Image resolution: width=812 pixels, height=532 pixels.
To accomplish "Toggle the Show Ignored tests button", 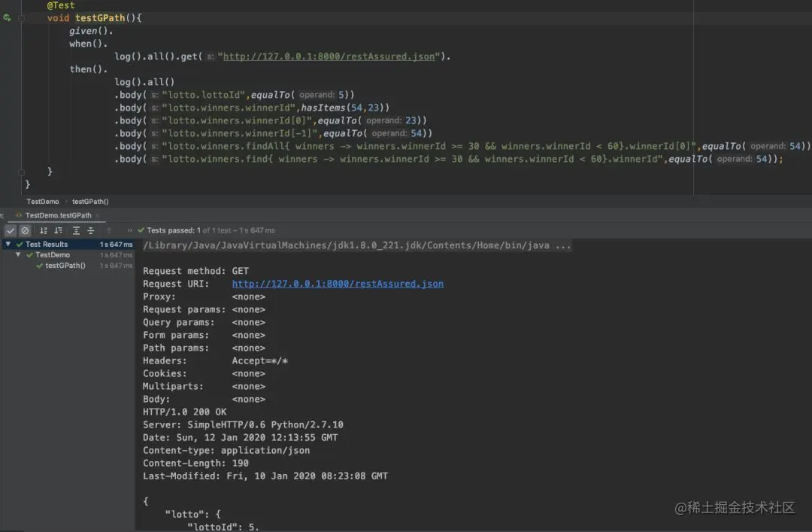I will (25, 230).
